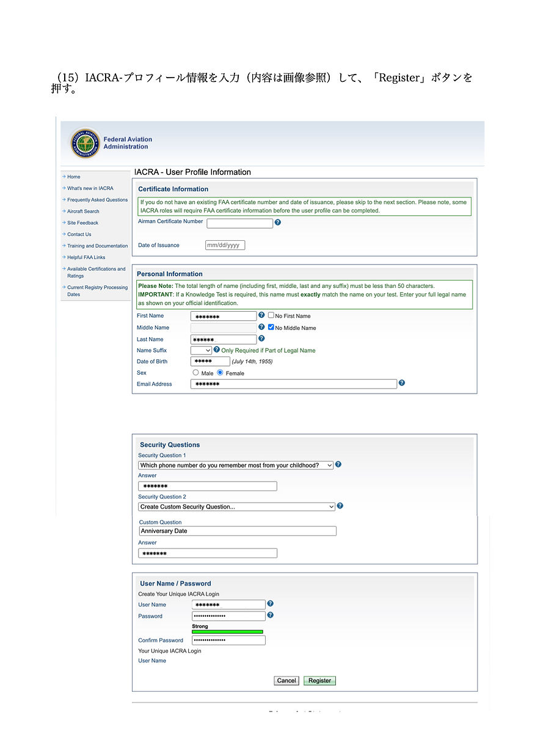
Task: Focus the Security Question 1 answer field
Action: [208, 486]
